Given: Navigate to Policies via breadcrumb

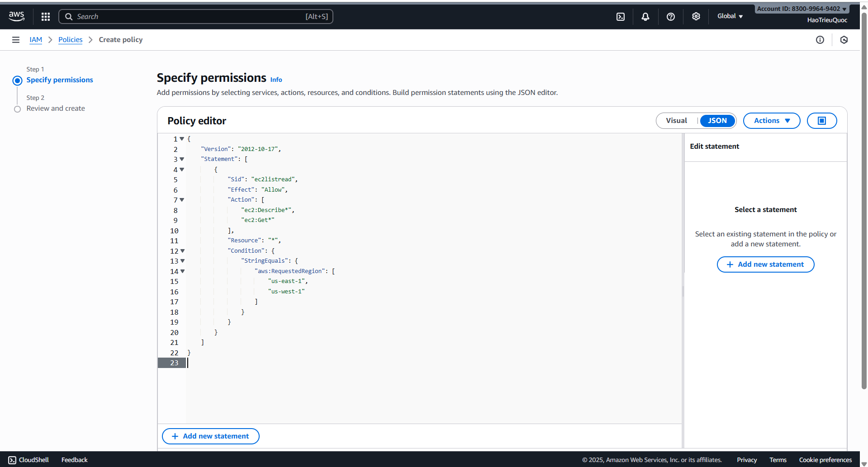Looking at the screenshot, I should pyautogui.click(x=70, y=40).
